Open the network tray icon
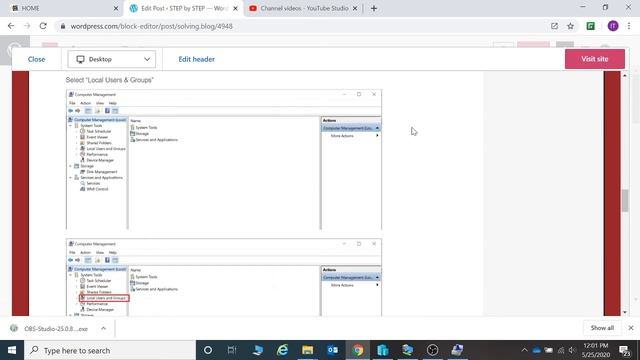640x360 pixels. [x=561, y=350]
